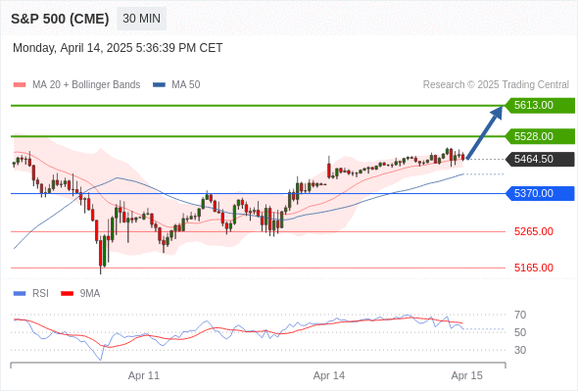Click the 5613.00 resistance price tag
Image resolution: width=578 pixels, height=392 pixels.
point(540,106)
